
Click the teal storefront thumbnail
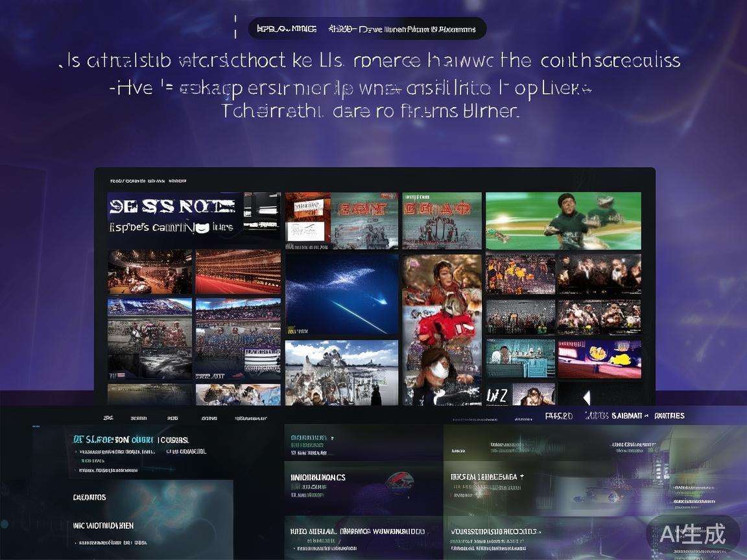pyautogui.click(x=520, y=358)
